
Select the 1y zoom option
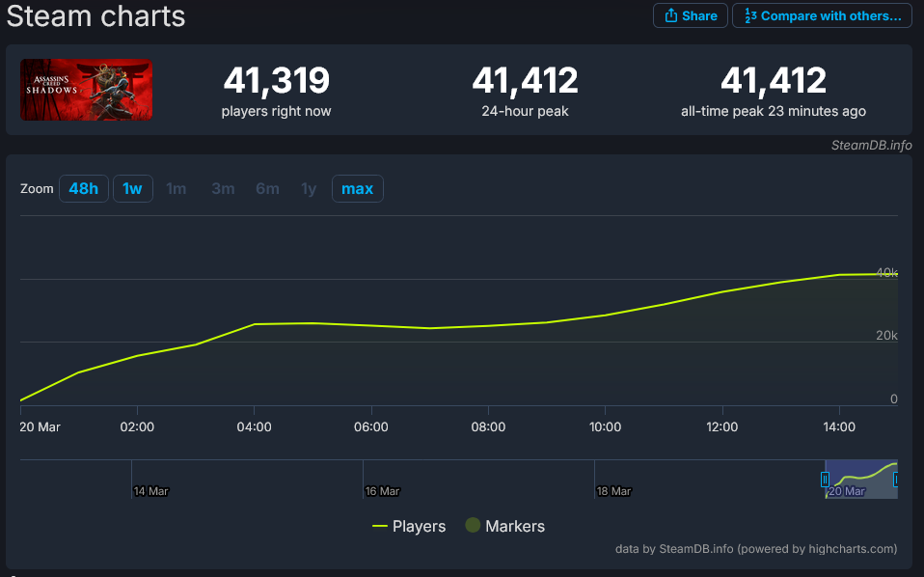coord(309,188)
